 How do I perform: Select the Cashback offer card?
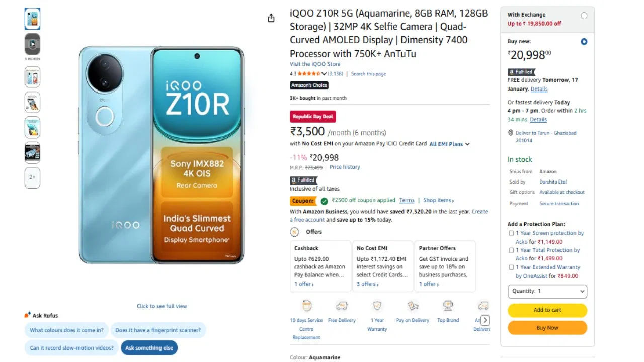click(x=320, y=266)
